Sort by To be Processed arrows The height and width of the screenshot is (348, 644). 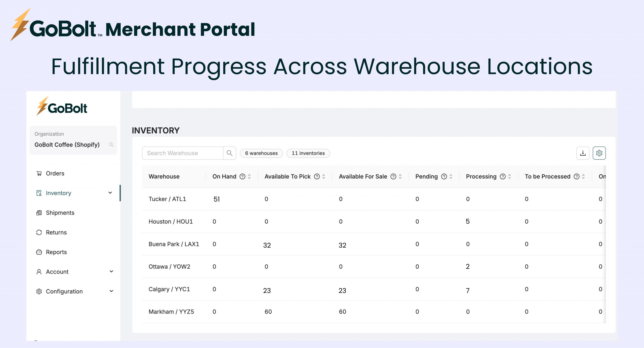point(583,177)
